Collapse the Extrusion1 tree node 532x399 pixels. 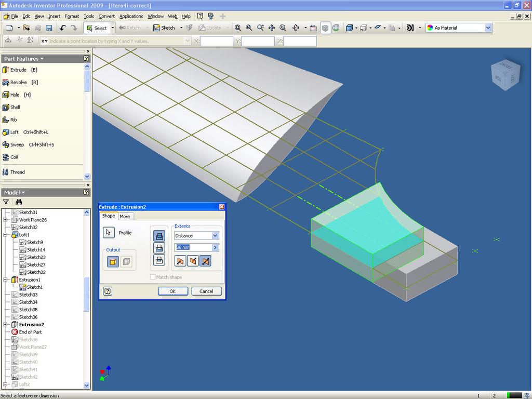(x=5, y=280)
